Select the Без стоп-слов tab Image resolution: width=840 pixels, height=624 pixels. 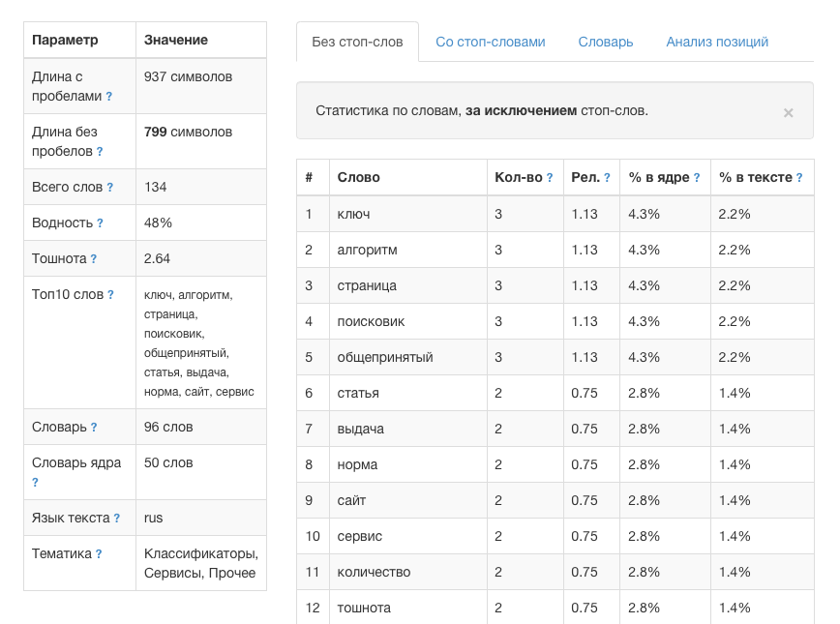(x=357, y=42)
